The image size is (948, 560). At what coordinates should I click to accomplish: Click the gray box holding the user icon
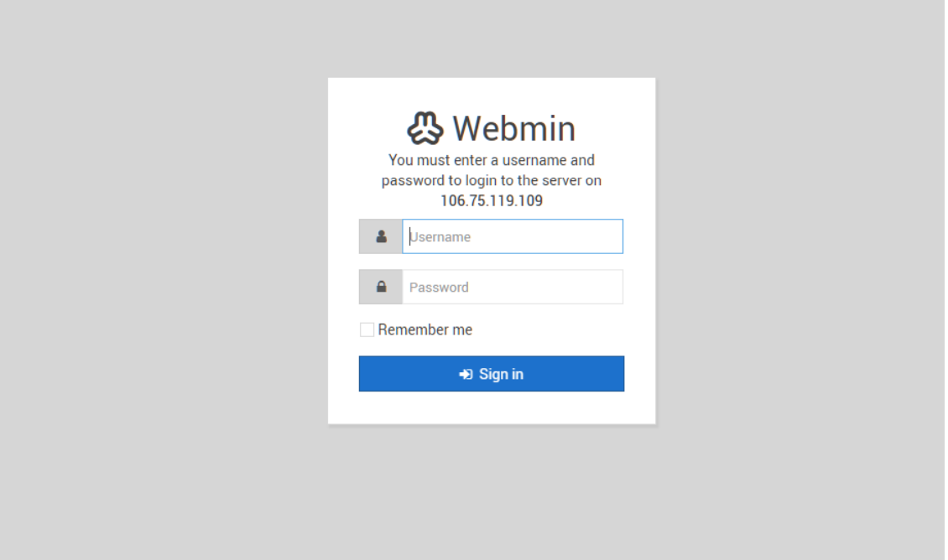tap(381, 236)
